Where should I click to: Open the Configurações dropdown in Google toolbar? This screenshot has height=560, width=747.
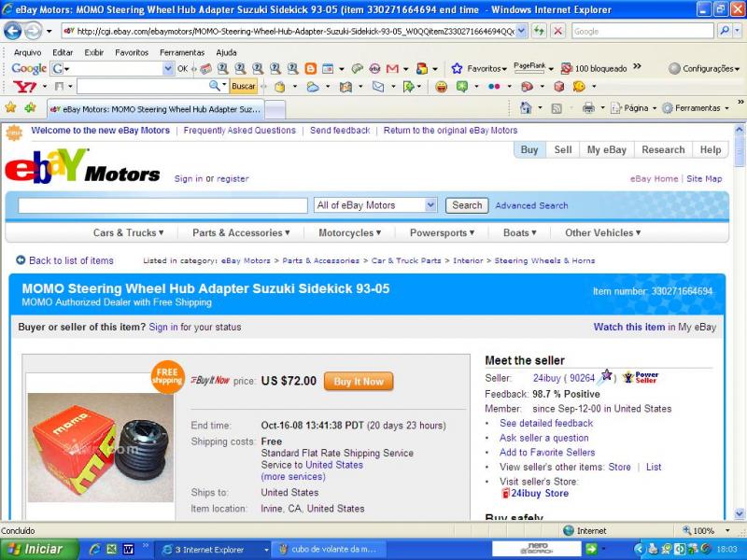tap(705, 68)
